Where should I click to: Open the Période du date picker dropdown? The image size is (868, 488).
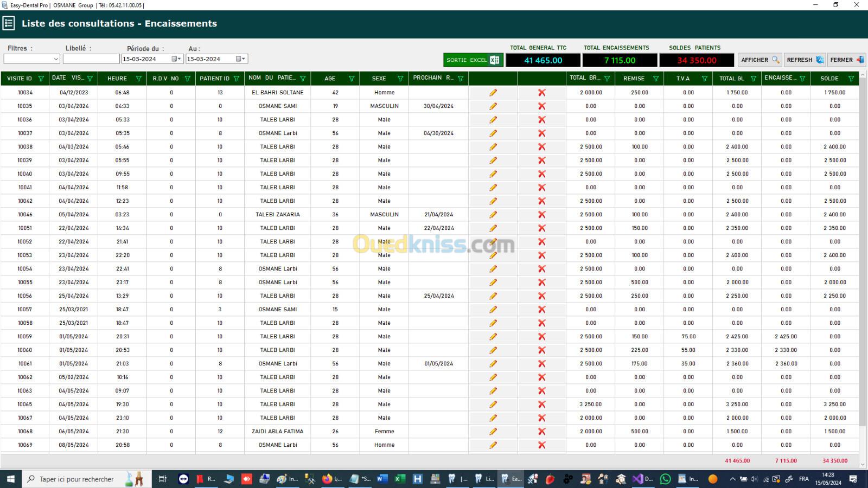pyautogui.click(x=177, y=59)
